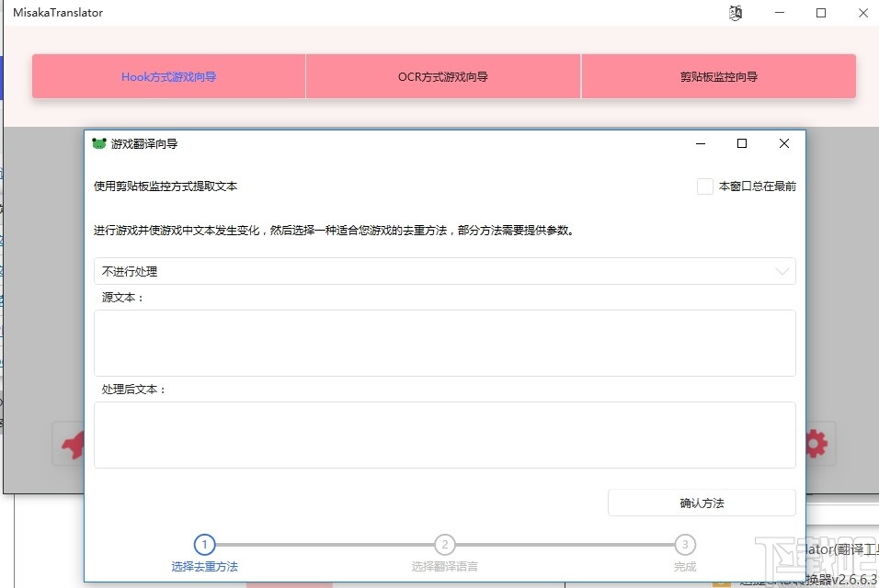The width and height of the screenshot is (879, 588).
Task: Confirm with the 确认方法 button
Action: coord(702,503)
